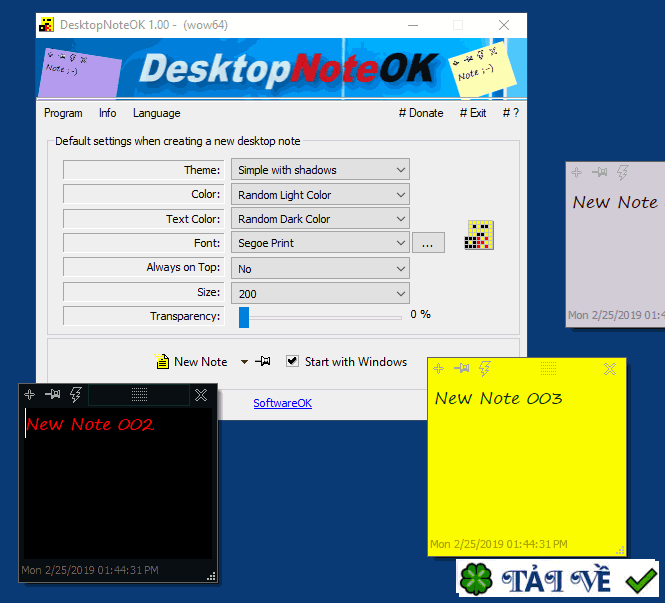The height and width of the screenshot is (603, 665).
Task: Open the SoftwareOK link
Action: coord(282,403)
